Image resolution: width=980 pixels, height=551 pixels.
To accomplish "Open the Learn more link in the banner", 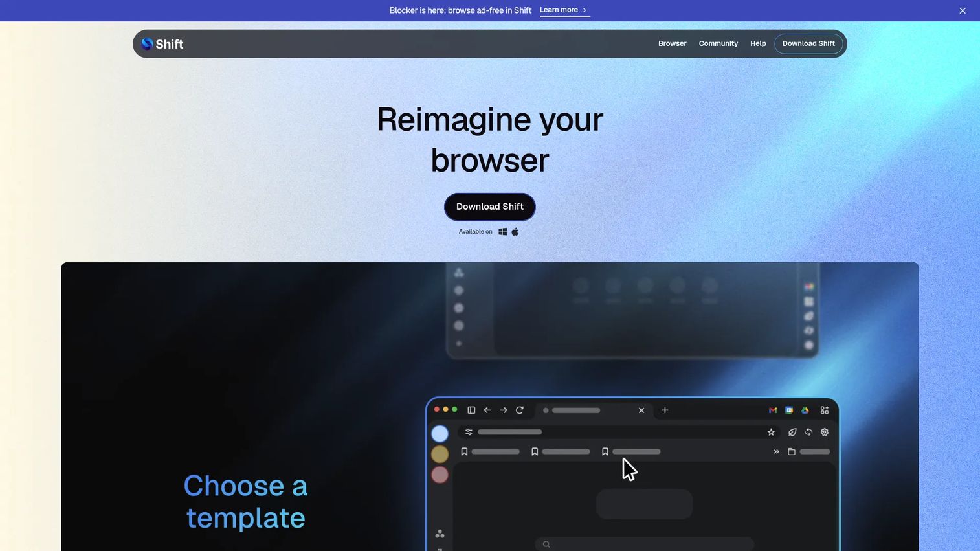I will (x=564, y=10).
